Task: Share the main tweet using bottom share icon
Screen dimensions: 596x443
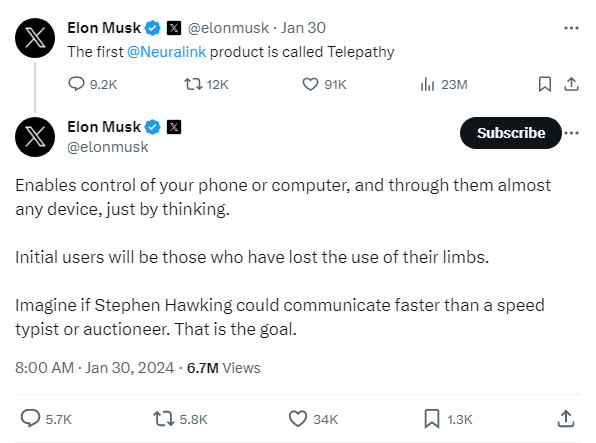Action: tap(566, 419)
